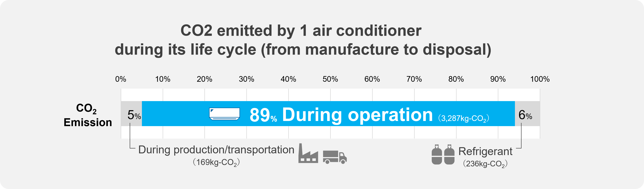Click the 50% axis label
The image size is (644, 189).
tap(330, 79)
